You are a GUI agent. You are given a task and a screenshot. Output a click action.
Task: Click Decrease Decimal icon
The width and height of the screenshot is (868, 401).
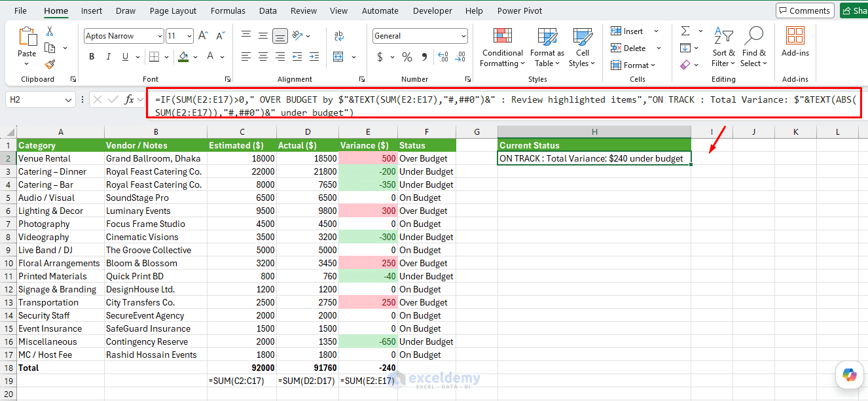(461, 57)
